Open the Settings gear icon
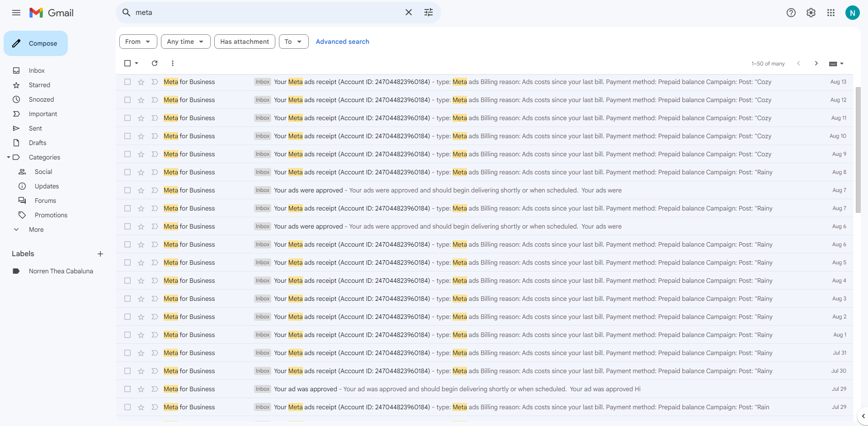The image size is (868, 426). [x=811, y=13]
